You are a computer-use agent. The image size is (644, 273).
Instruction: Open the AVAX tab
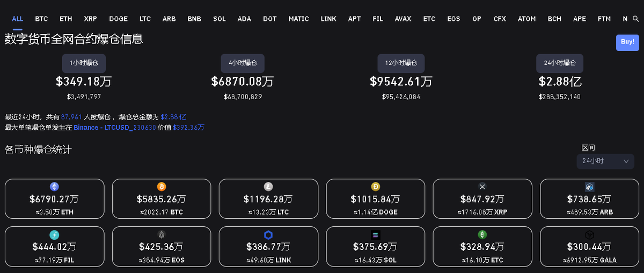pos(403,19)
